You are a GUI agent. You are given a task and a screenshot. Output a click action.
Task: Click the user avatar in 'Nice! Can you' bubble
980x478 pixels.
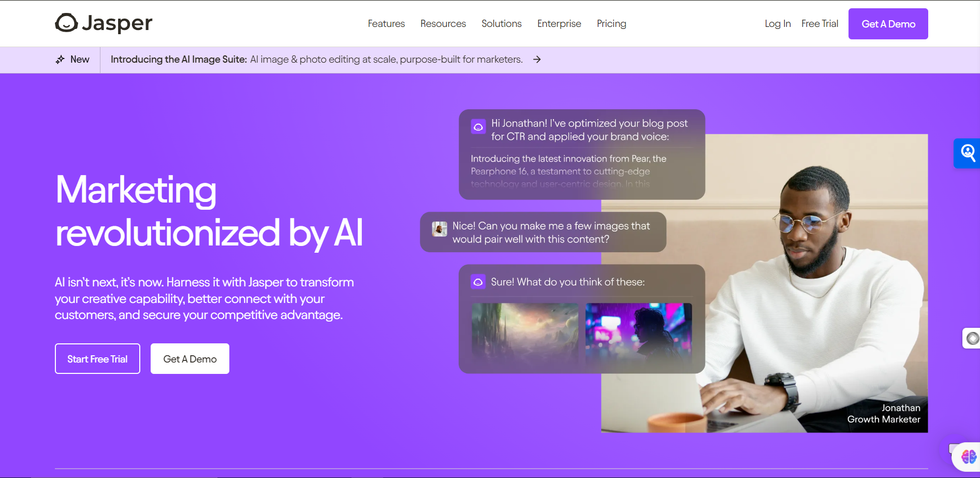click(440, 228)
